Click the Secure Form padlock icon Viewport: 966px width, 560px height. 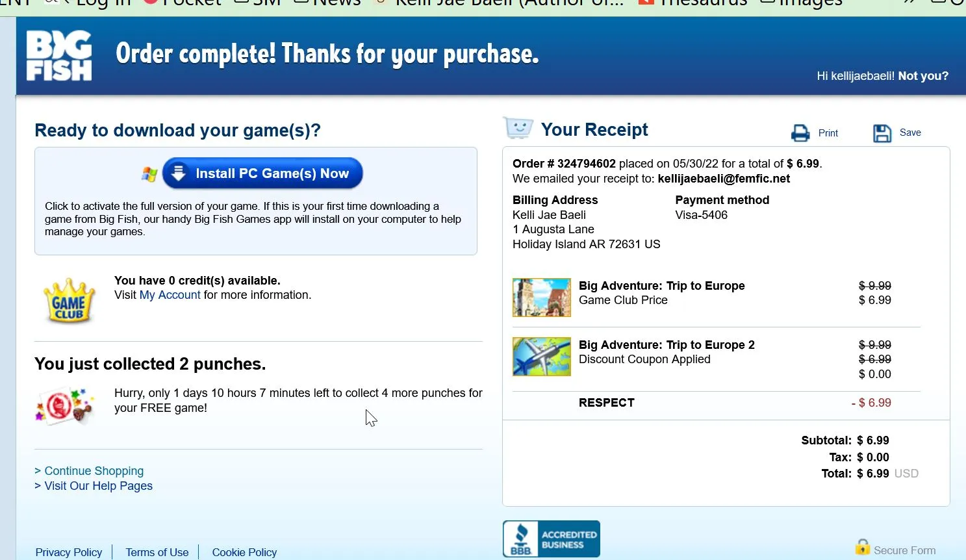[x=862, y=547]
